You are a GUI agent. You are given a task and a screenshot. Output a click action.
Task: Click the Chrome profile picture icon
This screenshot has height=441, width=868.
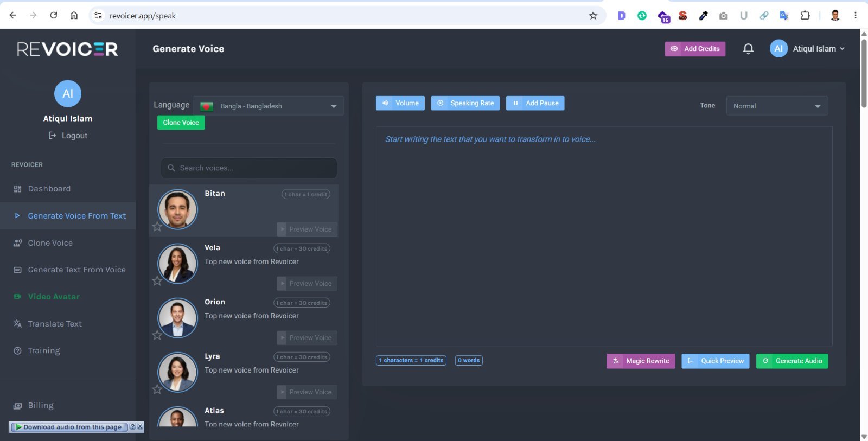(x=835, y=16)
